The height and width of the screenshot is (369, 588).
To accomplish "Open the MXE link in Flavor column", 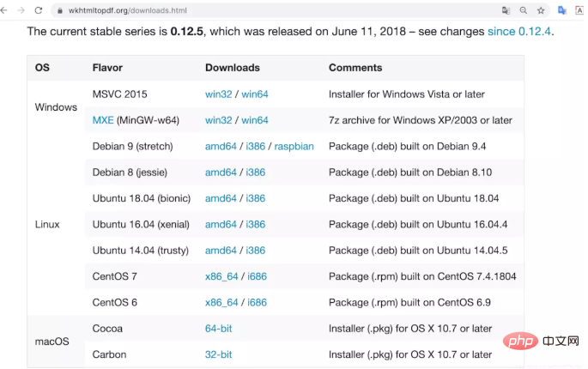I will [x=102, y=120].
